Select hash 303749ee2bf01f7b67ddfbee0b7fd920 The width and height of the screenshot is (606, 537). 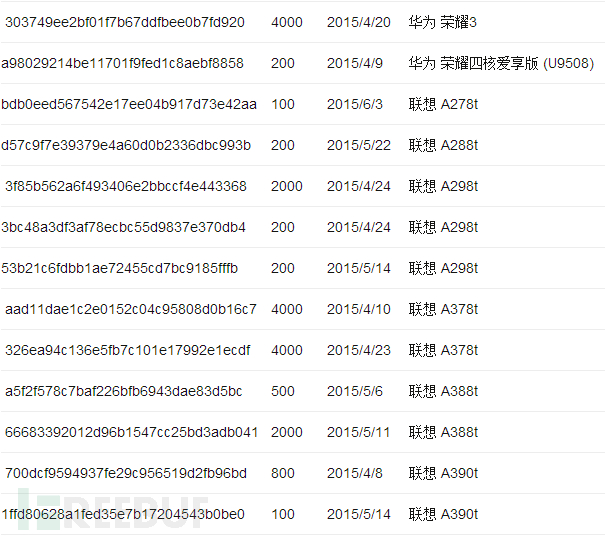pos(125,22)
